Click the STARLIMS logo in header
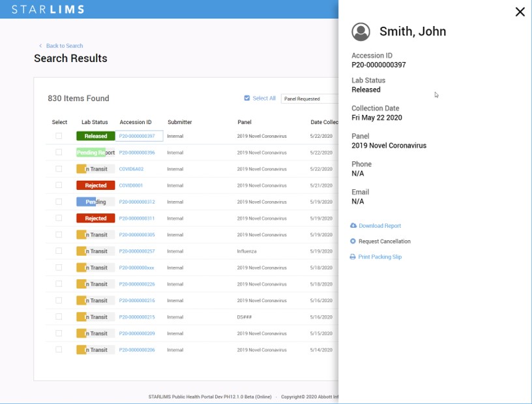This screenshot has width=532, height=404. [48, 10]
